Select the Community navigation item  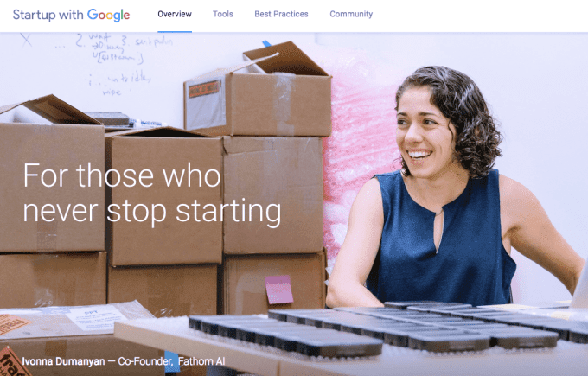coord(351,14)
